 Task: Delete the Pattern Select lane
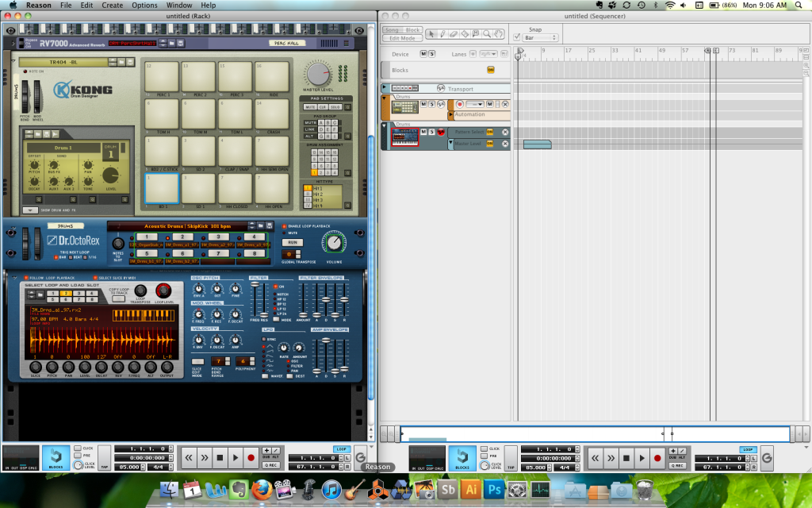[x=505, y=133]
